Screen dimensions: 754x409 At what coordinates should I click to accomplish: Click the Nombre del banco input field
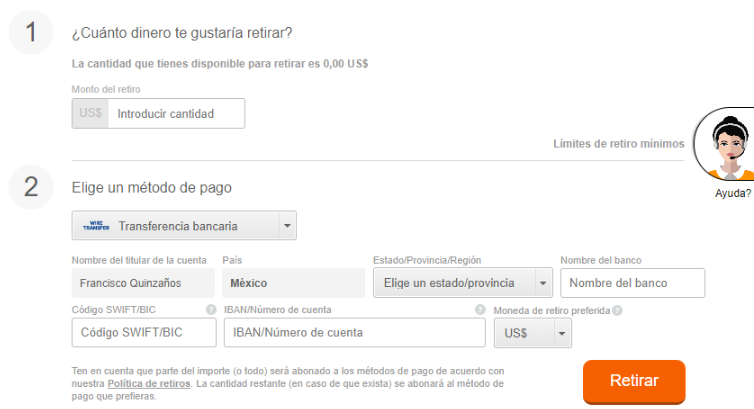pyautogui.click(x=632, y=283)
